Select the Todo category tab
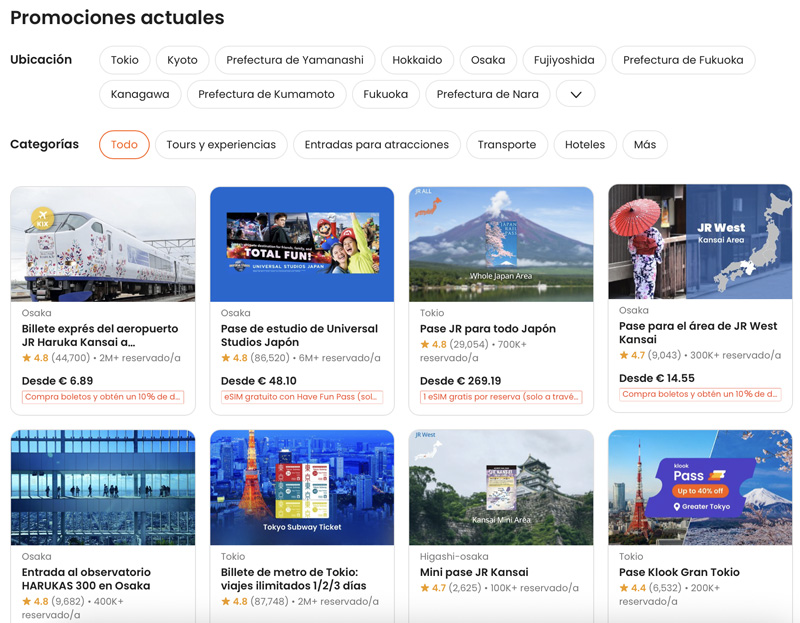The height and width of the screenshot is (623, 800). click(124, 145)
